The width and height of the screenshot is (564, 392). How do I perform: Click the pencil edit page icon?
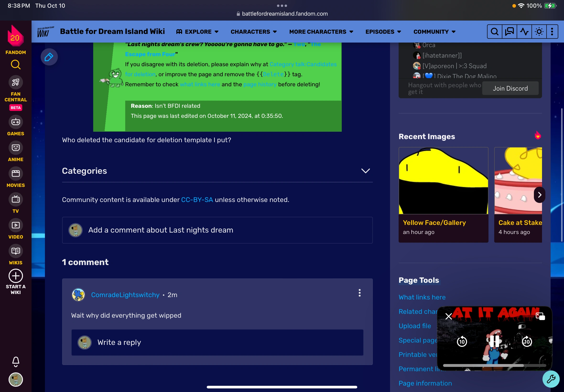[49, 57]
